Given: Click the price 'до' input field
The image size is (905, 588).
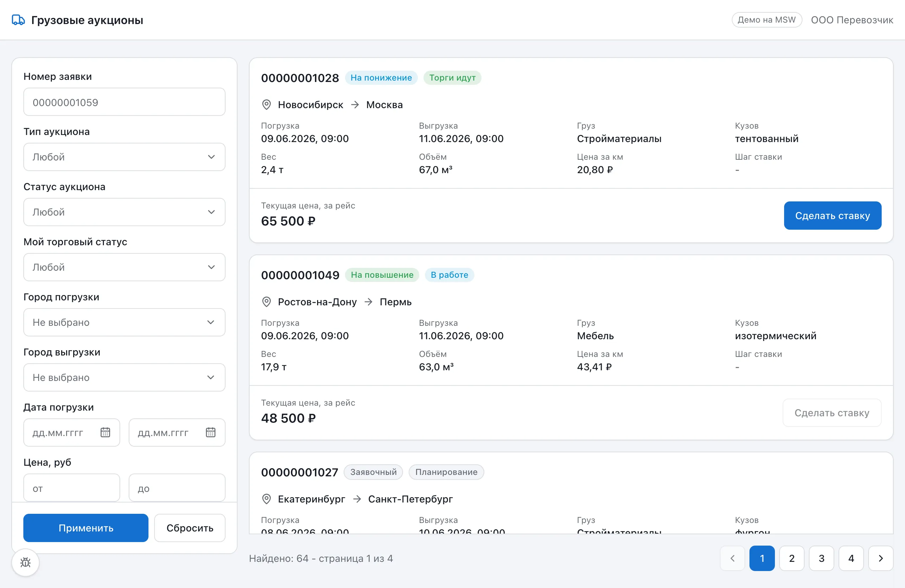Looking at the screenshot, I should tap(177, 488).
